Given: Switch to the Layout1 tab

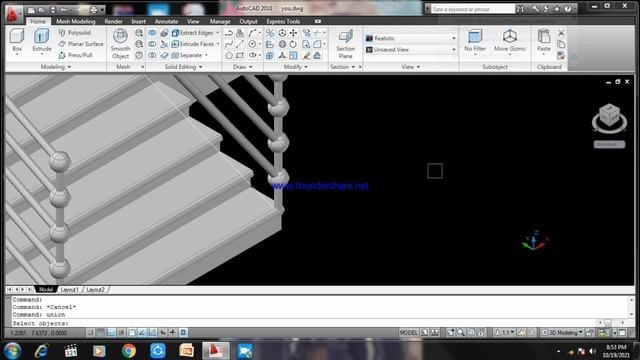Looking at the screenshot, I should point(69,289).
